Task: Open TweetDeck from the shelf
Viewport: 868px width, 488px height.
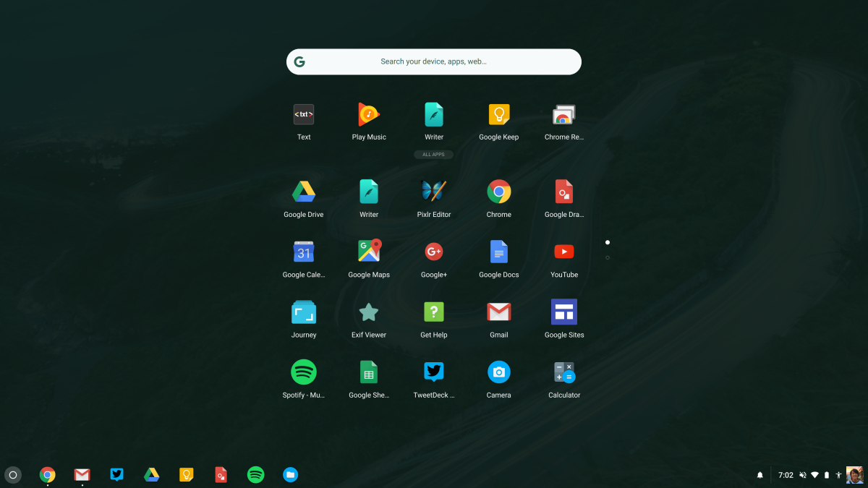Action: pyautogui.click(x=117, y=475)
